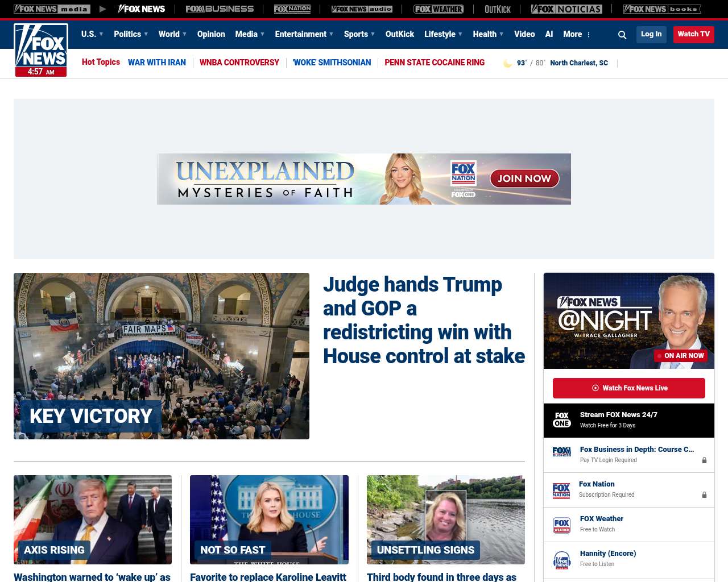
Task: Open Hannity (Encore) listen link
Action: click(x=608, y=554)
